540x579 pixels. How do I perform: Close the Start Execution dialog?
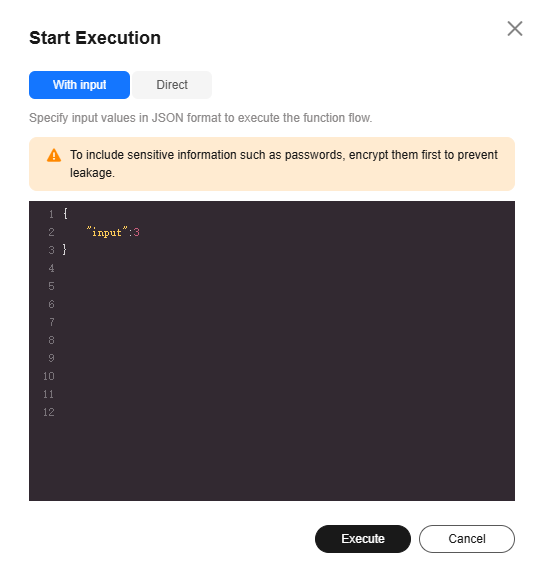click(515, 28)
